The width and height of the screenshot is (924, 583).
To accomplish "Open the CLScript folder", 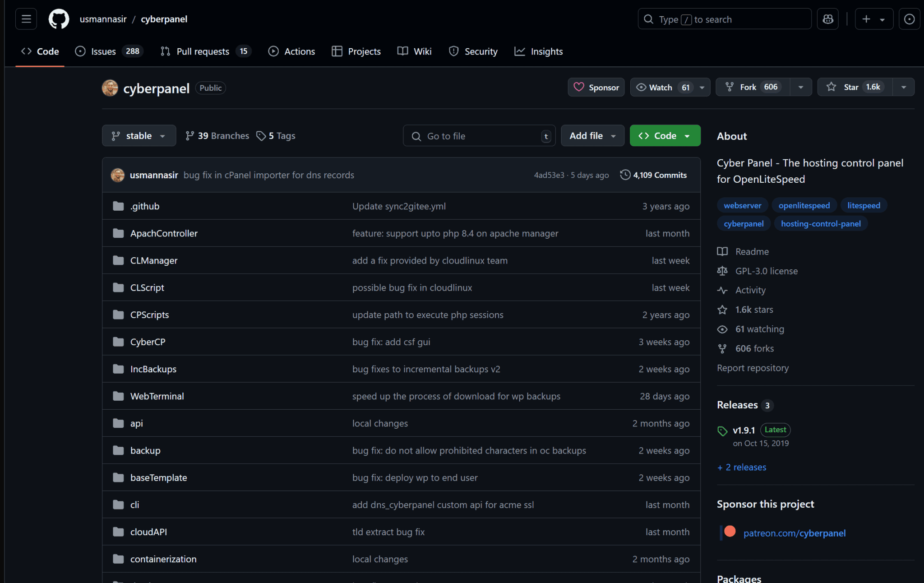I will pyautogui.click(x=147, y=287).
